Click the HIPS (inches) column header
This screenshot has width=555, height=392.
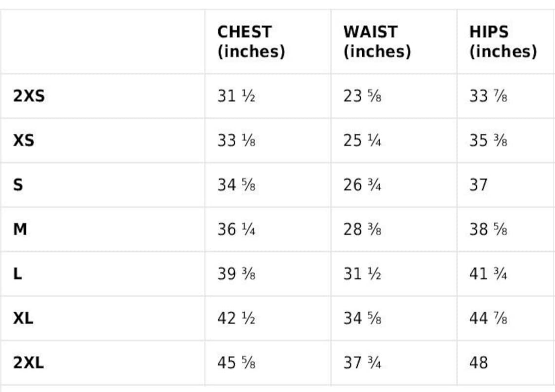point(503,42)
